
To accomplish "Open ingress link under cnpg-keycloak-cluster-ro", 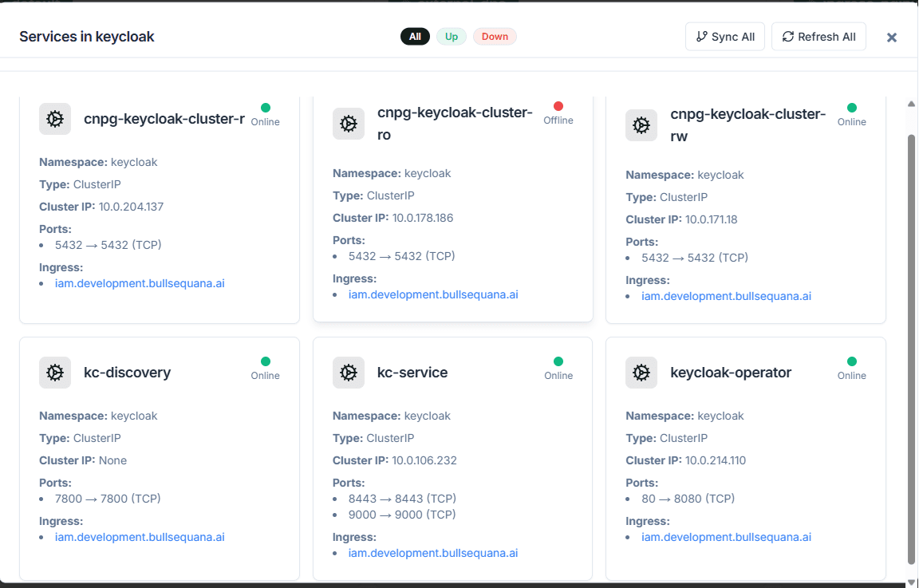I will click(x=433, y=294).
